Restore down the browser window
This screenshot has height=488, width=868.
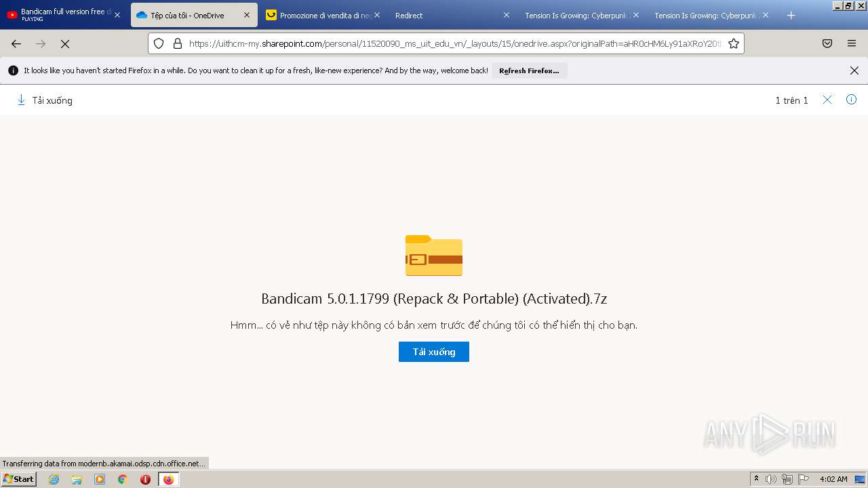[x=848, y=5]
